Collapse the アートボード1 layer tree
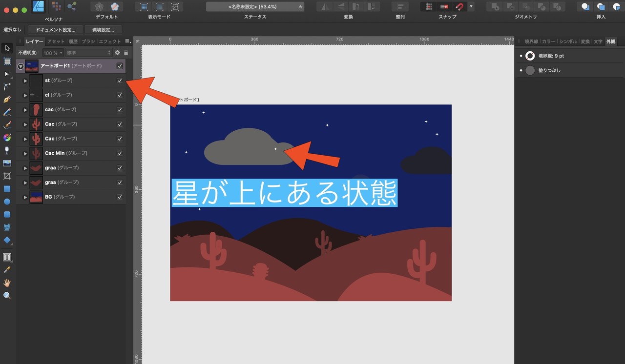 (x=21, y=66)
